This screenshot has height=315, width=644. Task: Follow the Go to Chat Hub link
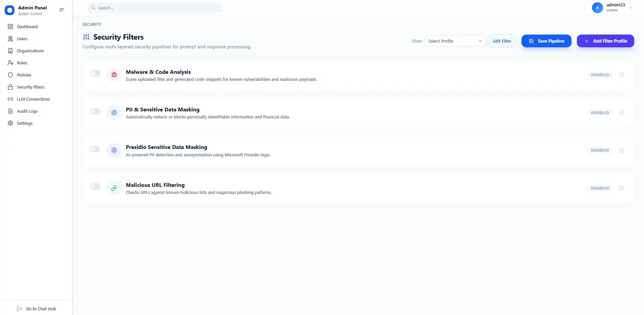pos(36,309)
